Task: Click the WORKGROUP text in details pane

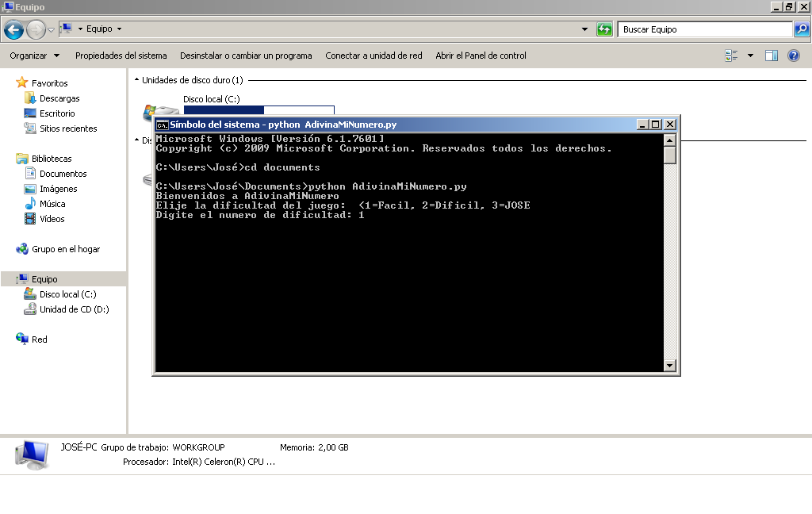Action: pos(198,447)
